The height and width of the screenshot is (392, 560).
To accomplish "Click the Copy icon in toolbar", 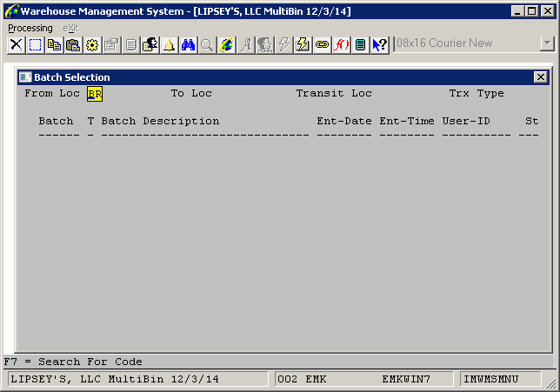I will pyautogui.click(x=54, y=44).
